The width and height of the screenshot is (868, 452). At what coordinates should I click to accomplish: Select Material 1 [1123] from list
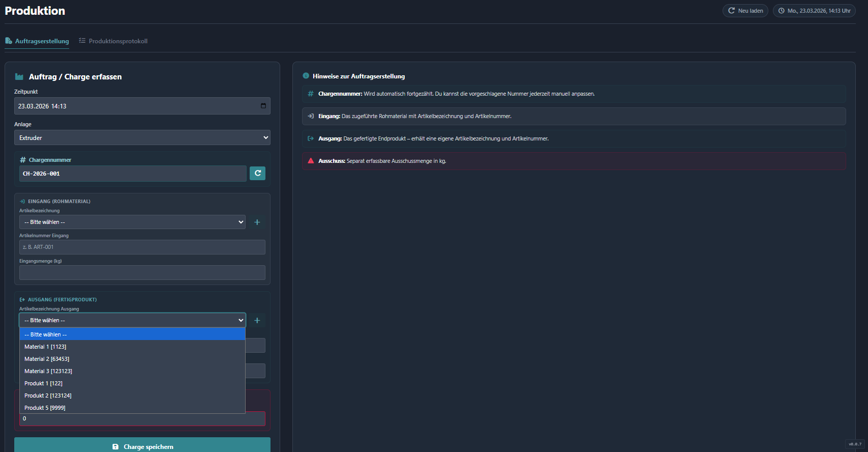[45, 347]
